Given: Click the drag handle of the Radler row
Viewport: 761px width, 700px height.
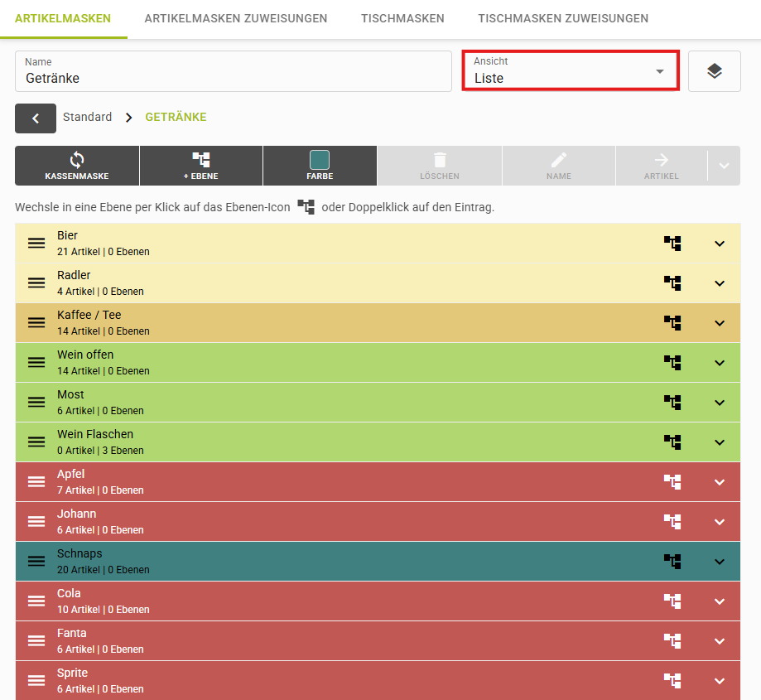Looking at the screenshot, I should coord(36,283).
